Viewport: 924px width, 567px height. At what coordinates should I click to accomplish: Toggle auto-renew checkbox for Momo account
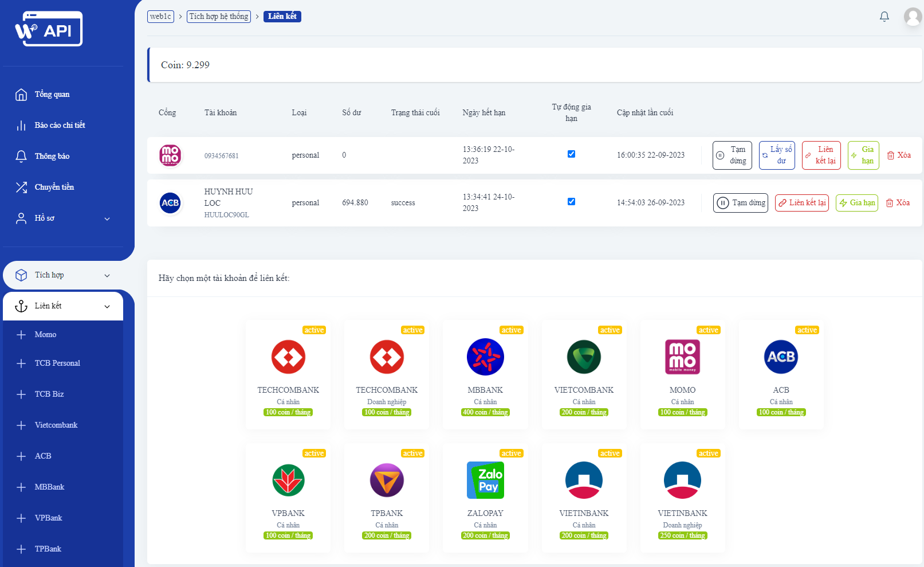[x=571, y=154]
